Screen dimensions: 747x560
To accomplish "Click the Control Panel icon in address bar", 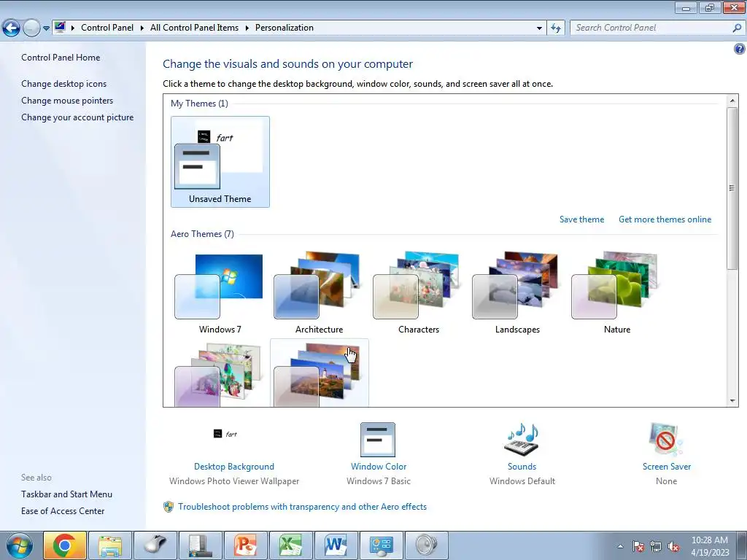I will [60, 27].
